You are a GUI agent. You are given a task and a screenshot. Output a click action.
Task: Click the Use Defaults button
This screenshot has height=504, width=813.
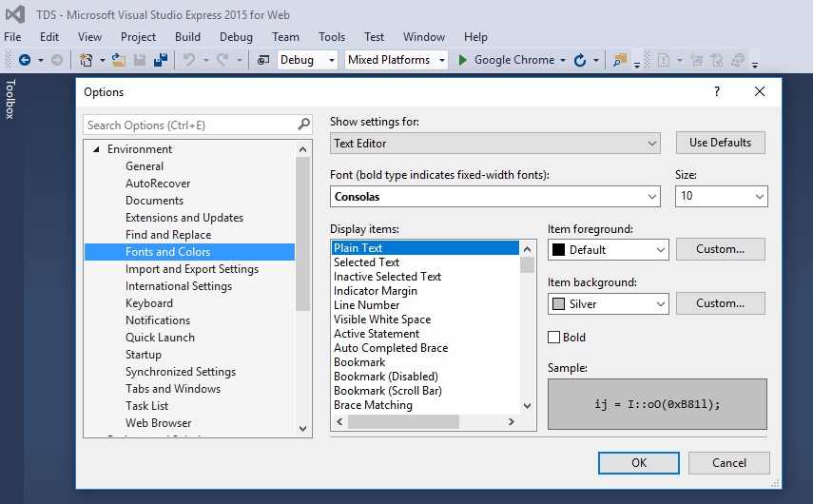(720, 143)
